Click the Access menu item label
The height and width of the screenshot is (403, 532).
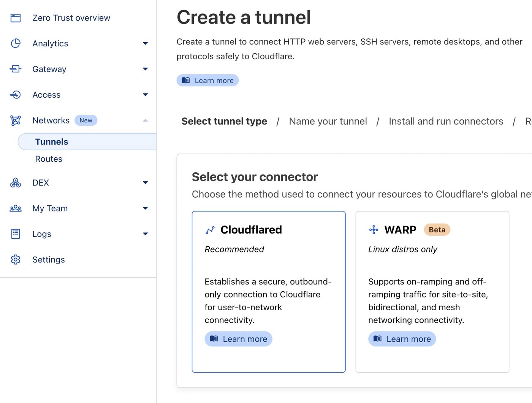[x=46, y=95]
